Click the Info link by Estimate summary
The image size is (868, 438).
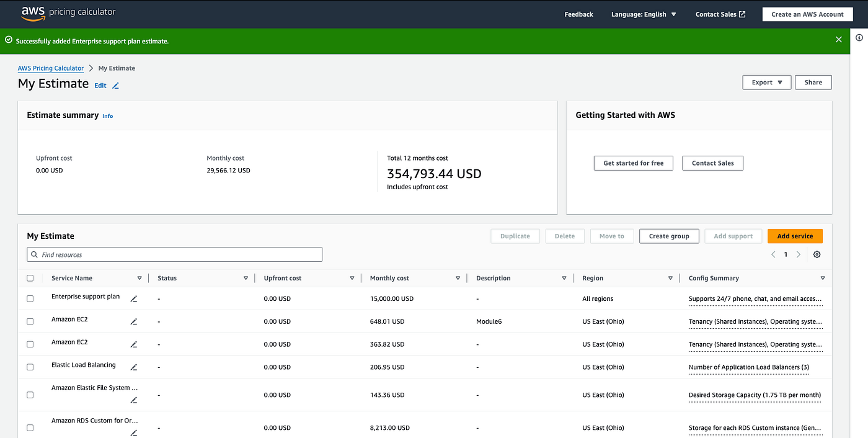[108, 116]
